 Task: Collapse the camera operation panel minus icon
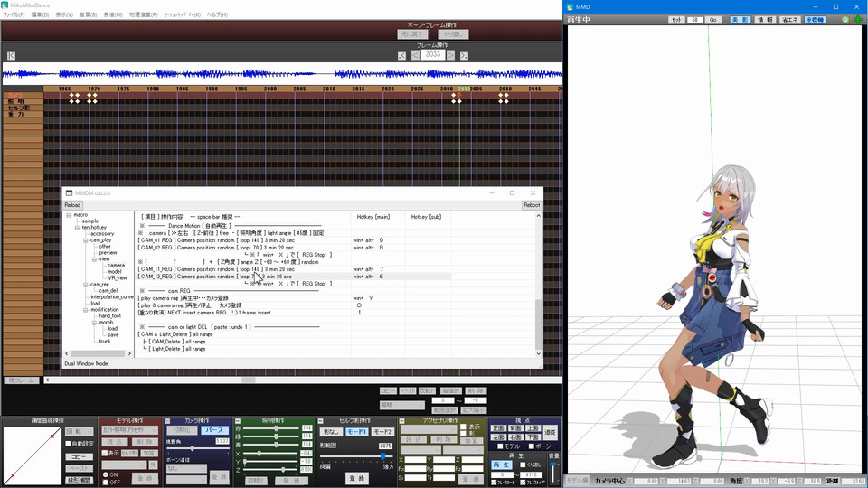click(x=168, y=421)
